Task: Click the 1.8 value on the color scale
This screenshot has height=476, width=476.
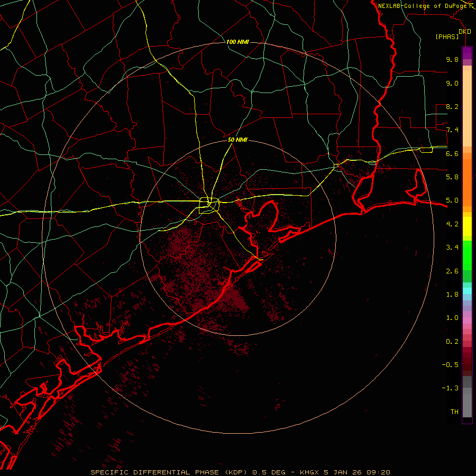Action: tap(452, 295)
